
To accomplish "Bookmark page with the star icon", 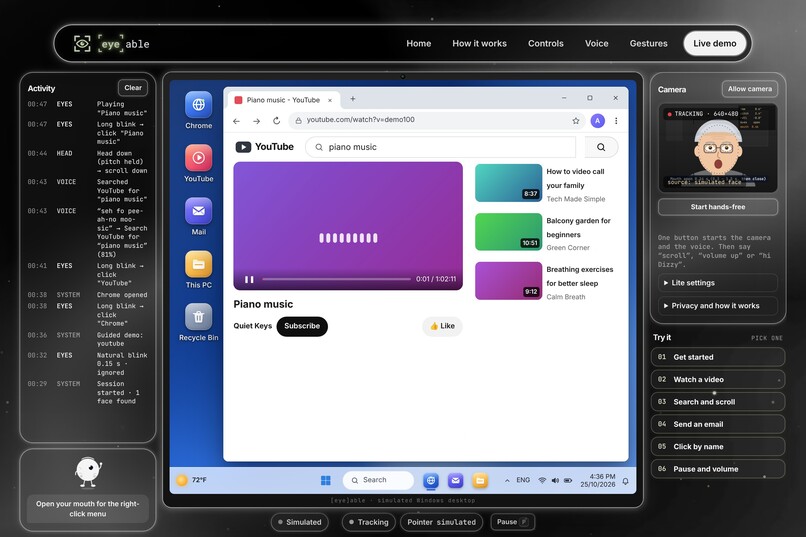I will tap(576, 121).
